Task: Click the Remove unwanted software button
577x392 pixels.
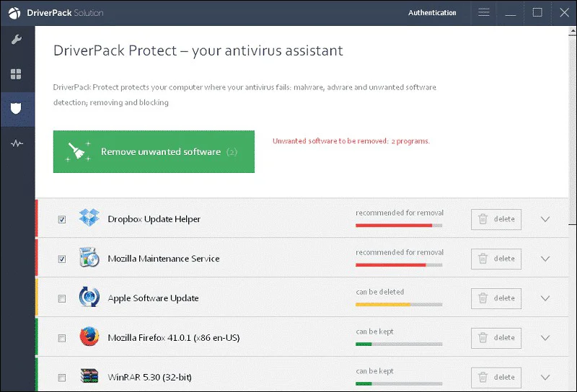Action: (154, 152)
